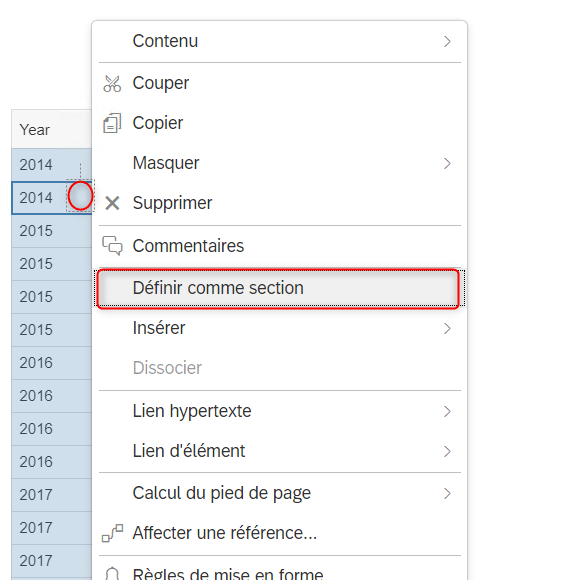Expand Calcul du pied de page chevron
Image resolution: width=580 pixels, height=580 pixels.
[x=447, y=493]
